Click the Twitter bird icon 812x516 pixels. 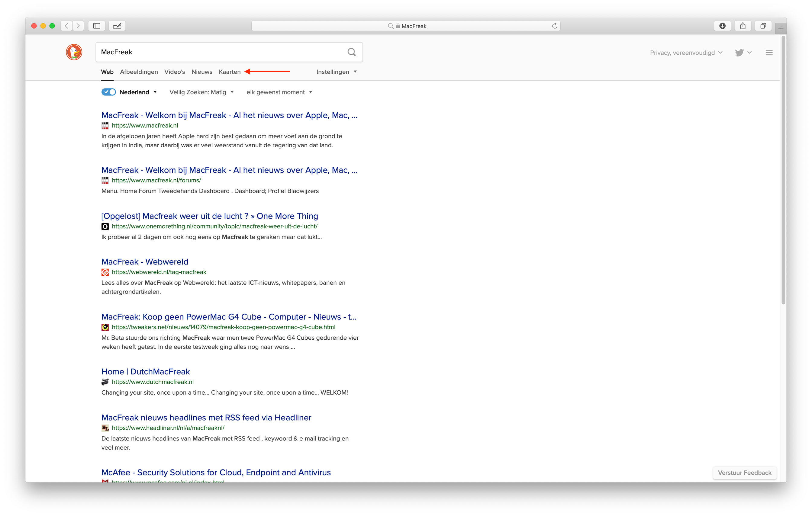[739, 53]
